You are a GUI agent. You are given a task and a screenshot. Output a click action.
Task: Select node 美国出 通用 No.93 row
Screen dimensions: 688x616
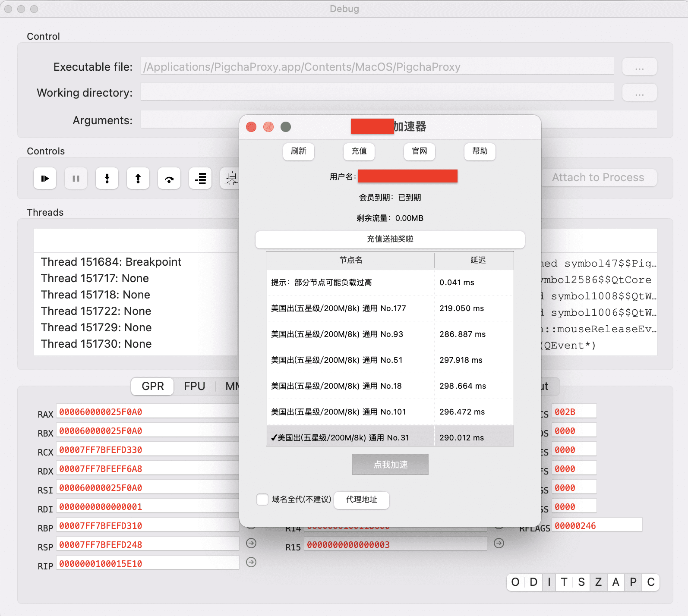[390, 334]
